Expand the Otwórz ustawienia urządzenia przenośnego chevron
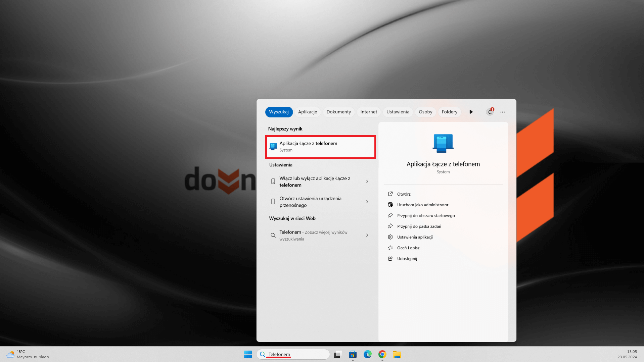Image resolution: width=644 pixels, height=362 pixels. pyautogui.click(x=367, y=202)
